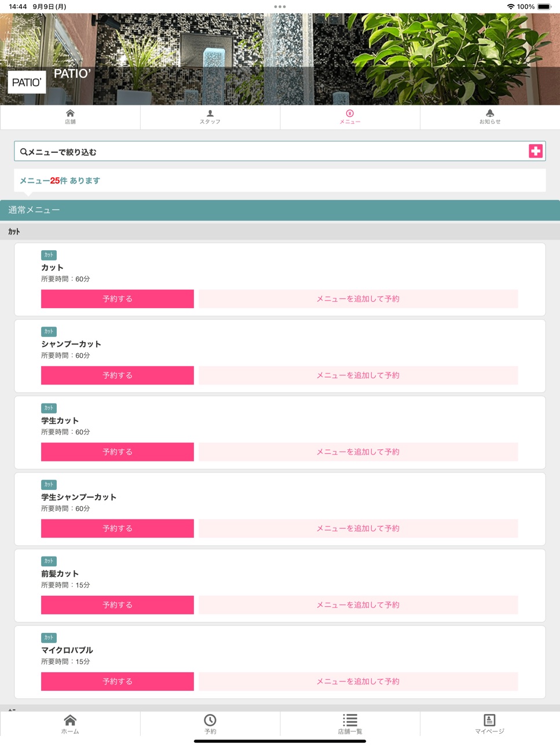Add menu to 学生シャンプーカット reservation
Viewport: 560px width, 747px height.
pos(358,528)
